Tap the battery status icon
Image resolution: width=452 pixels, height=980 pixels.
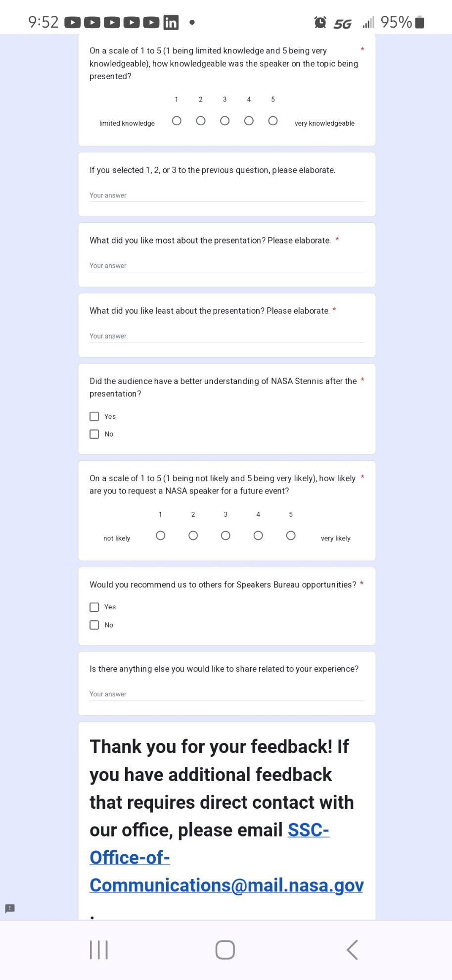pos(419,22)
